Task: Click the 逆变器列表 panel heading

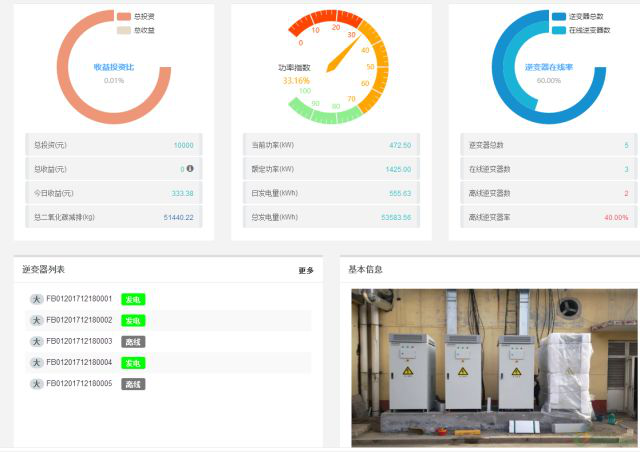Action: [43, 269]
